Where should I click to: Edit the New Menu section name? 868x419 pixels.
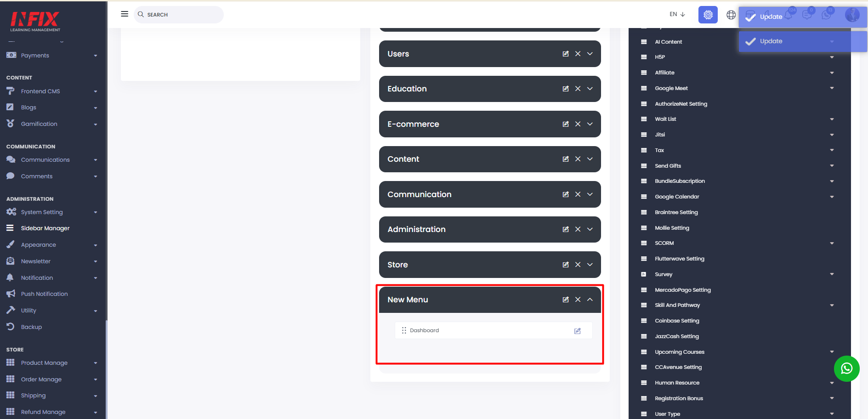[x=566, y=300]
